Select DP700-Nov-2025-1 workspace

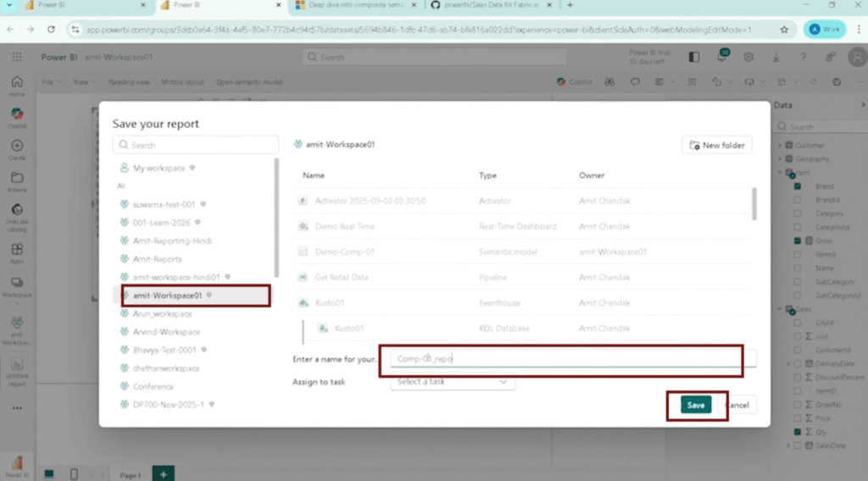(x=169, y=406)
